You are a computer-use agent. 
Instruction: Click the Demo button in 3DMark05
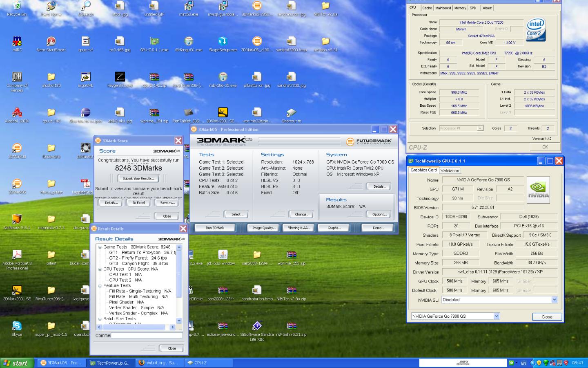pos(378,228)
